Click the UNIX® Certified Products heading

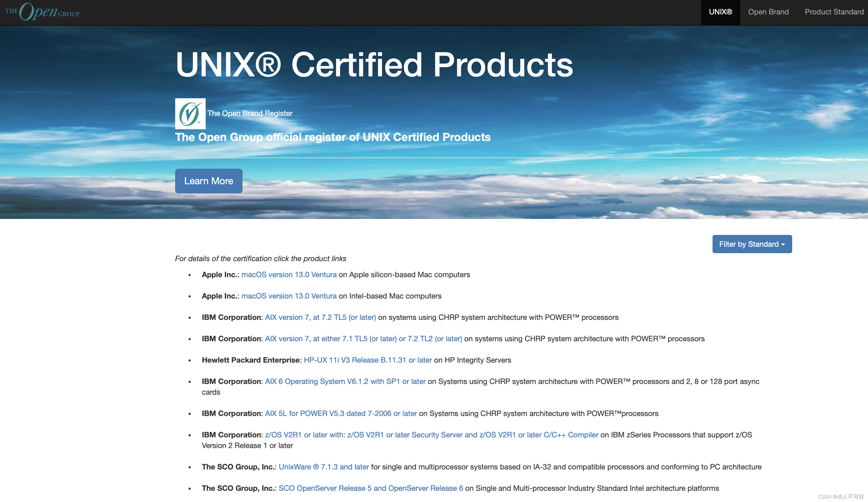click(x=374, y=65)
